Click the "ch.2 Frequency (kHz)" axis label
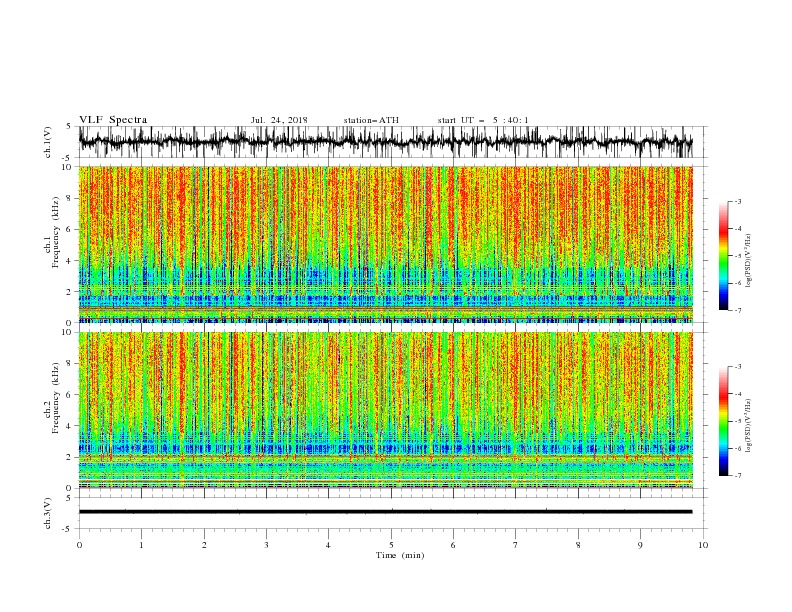 point(52,398)
